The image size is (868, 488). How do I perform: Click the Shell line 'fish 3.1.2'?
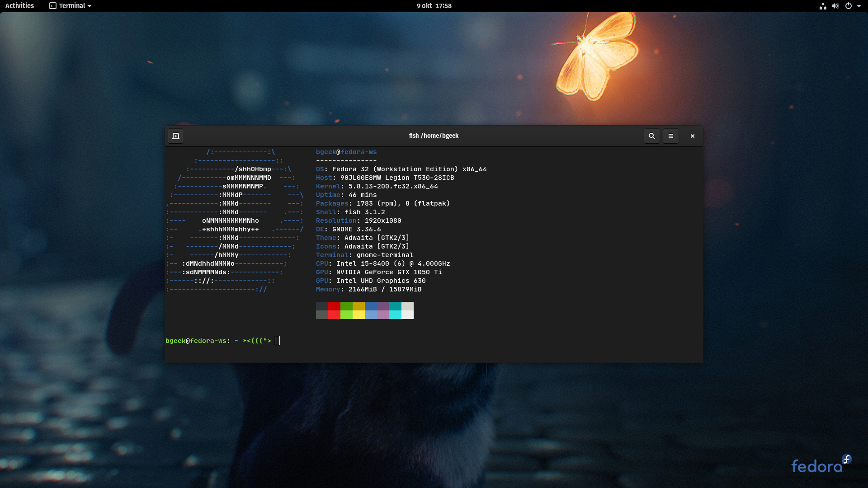pyautogui.click(x=365, y=212)
